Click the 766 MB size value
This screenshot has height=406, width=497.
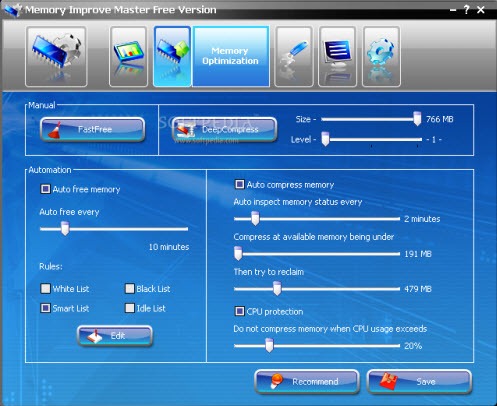click(x=440, y=119)
